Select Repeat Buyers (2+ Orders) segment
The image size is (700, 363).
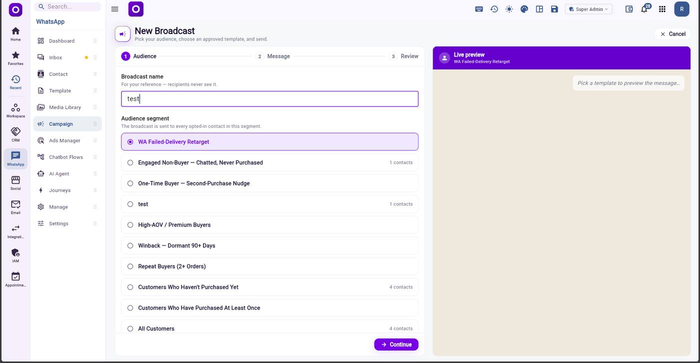[x=270, y=266]
